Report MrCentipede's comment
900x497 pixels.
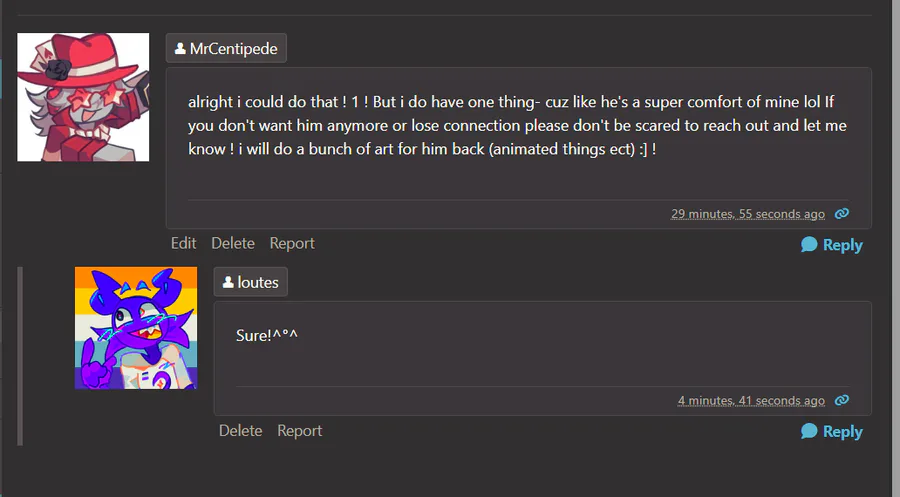292,243
